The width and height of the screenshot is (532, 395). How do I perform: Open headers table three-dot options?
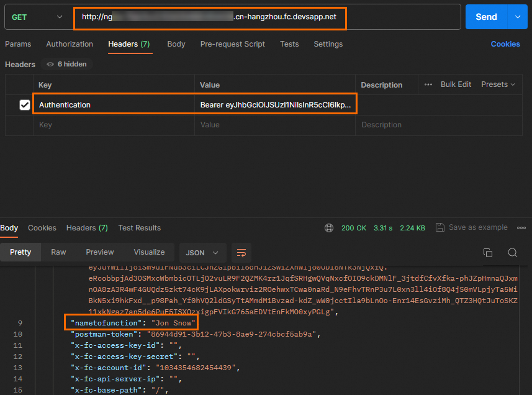pos(428,84)
